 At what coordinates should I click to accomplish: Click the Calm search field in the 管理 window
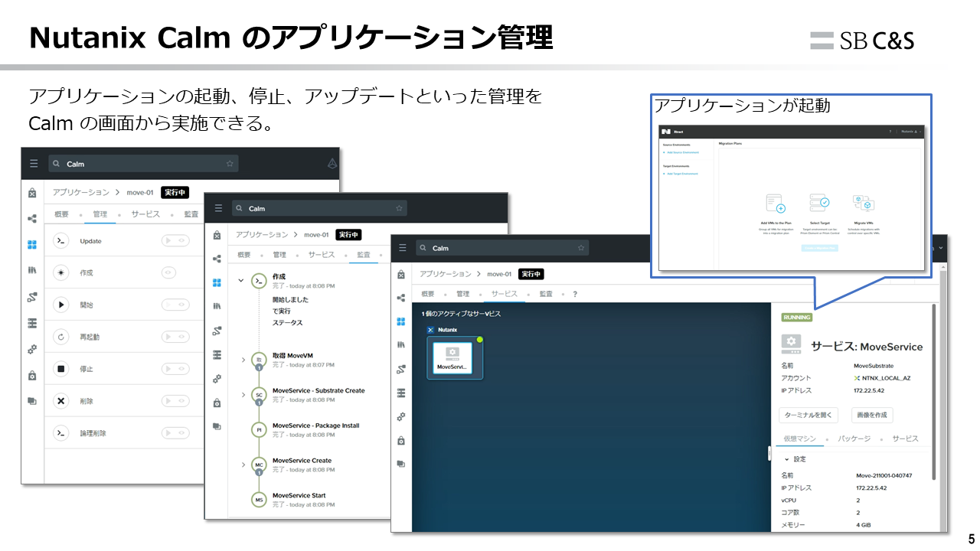pos(143,164)
